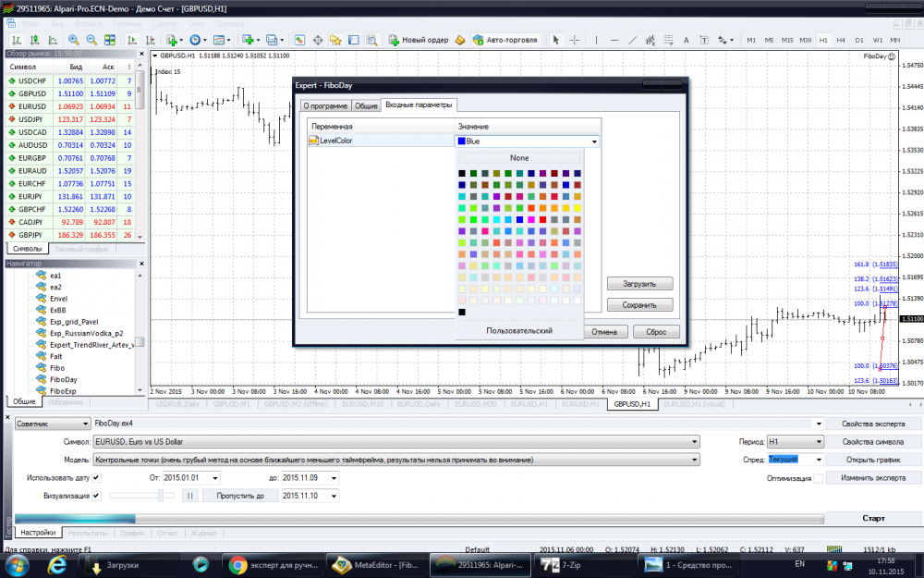Switch to the Общие dialog tab
This screenshot has width=924, height=578.
coord(367,106)
